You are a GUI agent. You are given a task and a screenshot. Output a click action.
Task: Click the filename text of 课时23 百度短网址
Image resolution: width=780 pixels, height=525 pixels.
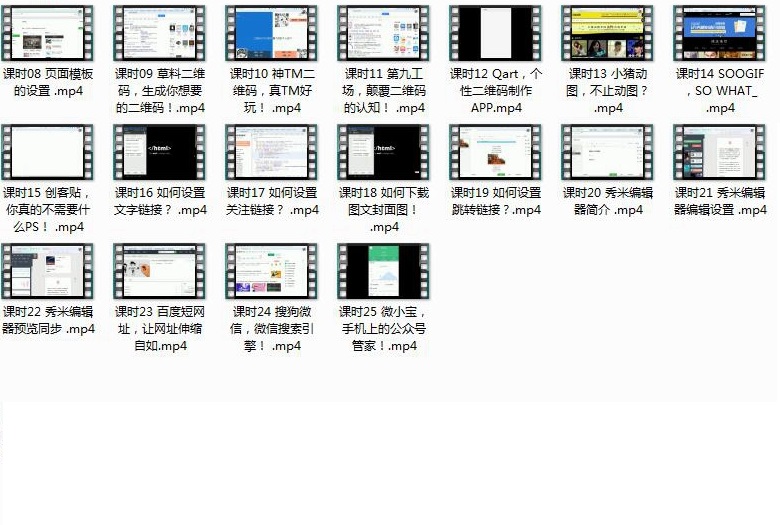tap(159, 329)
